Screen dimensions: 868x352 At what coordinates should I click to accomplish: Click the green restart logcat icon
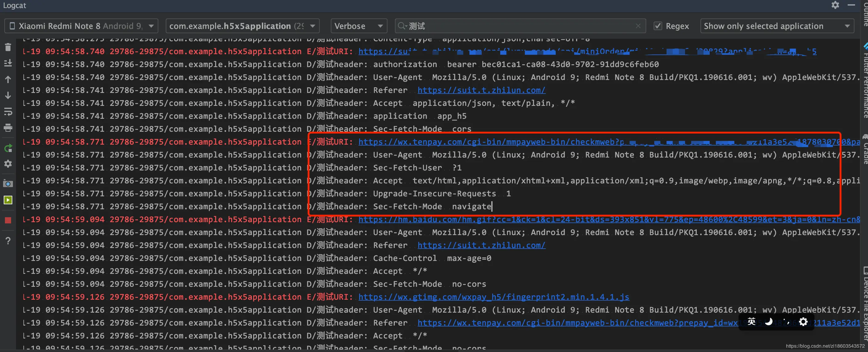8,148
